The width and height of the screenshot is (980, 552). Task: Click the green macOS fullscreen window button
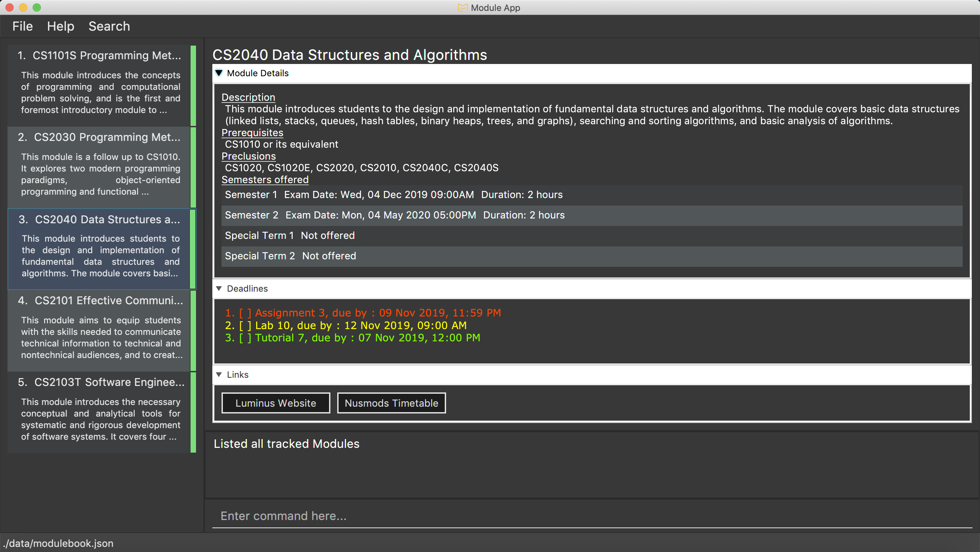click(37, 7)
